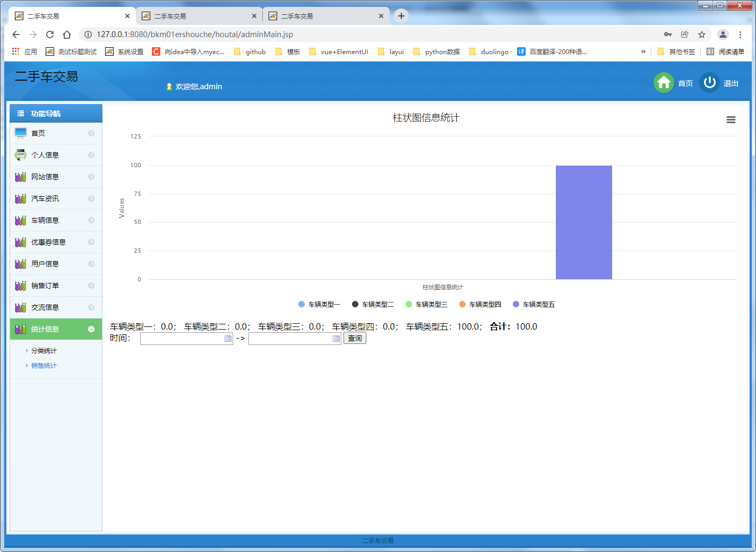Click the books icon beside 用户信息

[x=21, y=264]
